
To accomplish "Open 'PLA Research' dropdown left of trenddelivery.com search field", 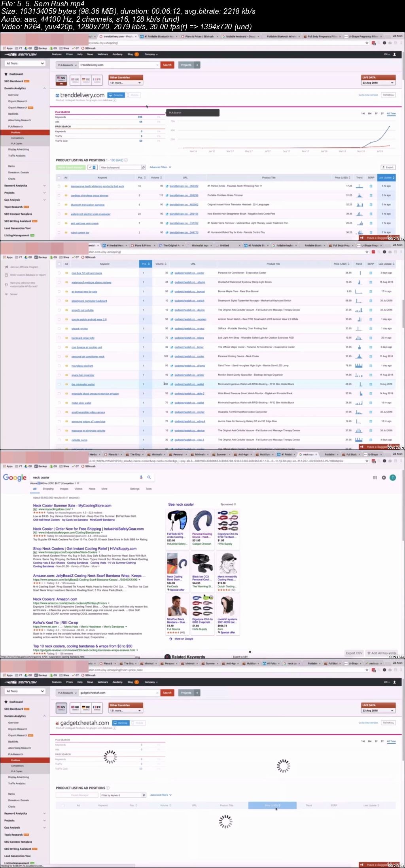I will (x=67, y=65).
